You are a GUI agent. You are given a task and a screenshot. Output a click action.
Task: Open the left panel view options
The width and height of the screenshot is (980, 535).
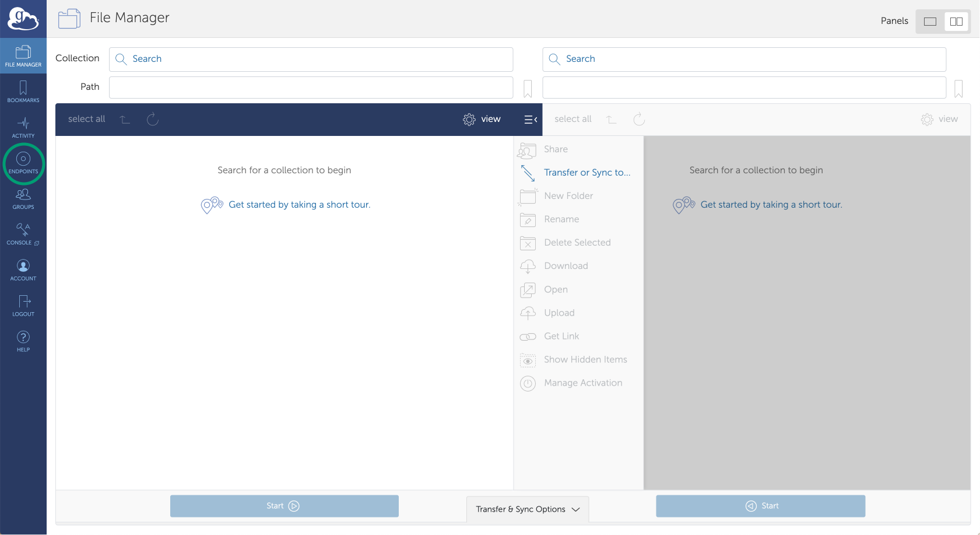[482, 119]
